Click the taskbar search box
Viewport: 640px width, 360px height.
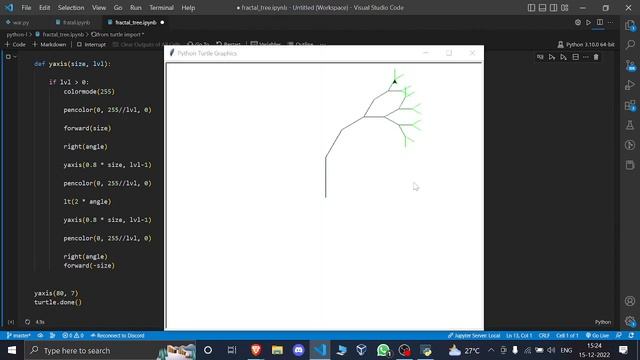pos(110,350)
